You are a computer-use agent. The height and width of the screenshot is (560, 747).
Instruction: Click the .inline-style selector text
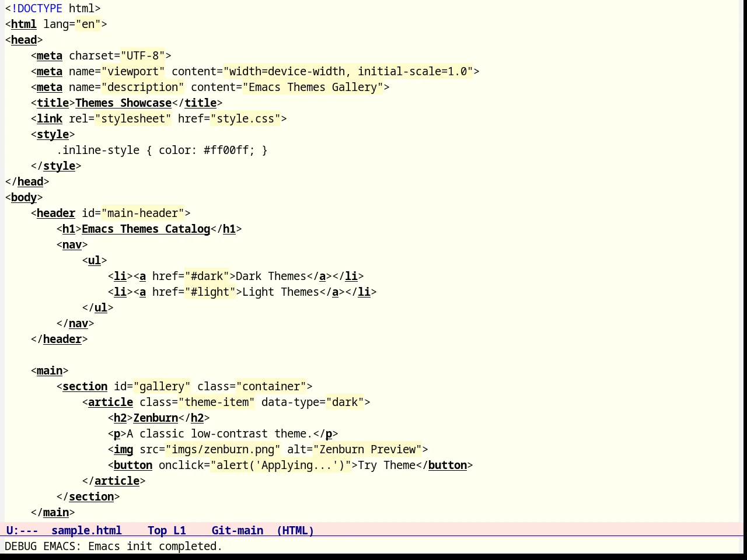pos(98,150)
